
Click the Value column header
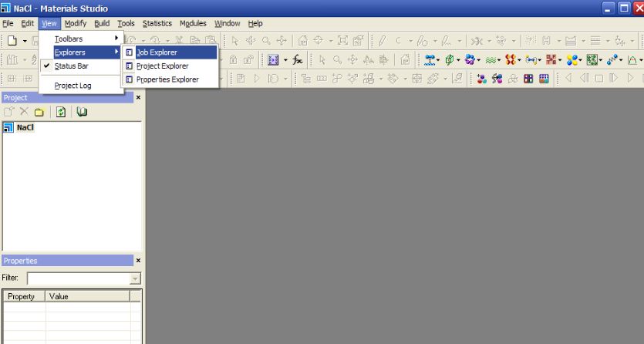[86, 296]
